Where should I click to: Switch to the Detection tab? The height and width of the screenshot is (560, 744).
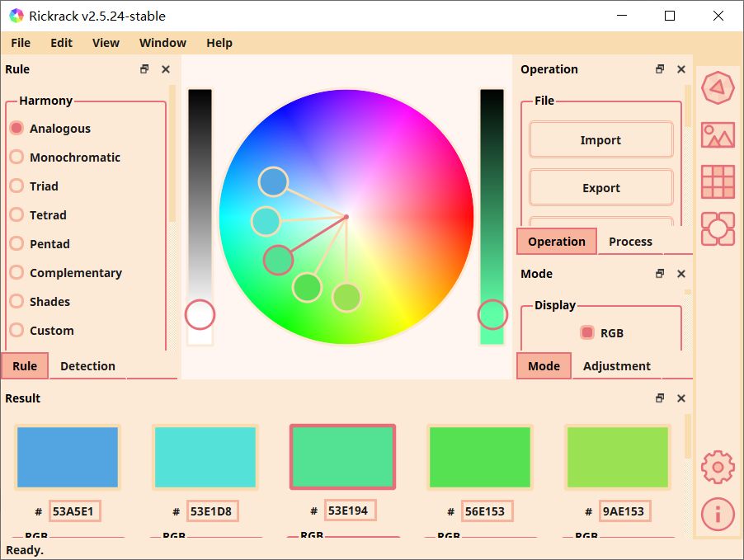87,365
